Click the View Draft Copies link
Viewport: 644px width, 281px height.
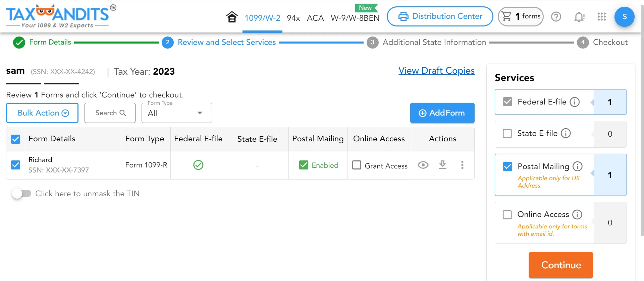[x=436, y=71]
